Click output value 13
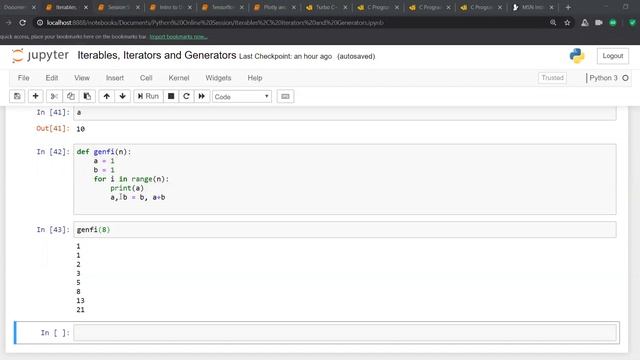Viewport: 640px width, 360px height. tap(80, 301)
